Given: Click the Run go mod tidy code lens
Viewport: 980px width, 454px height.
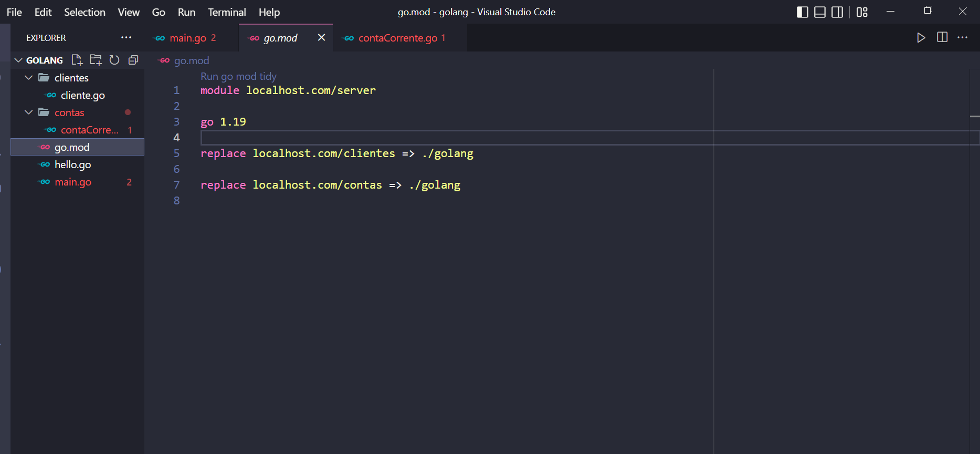Looking at the screenshot, I should (238, 76).
